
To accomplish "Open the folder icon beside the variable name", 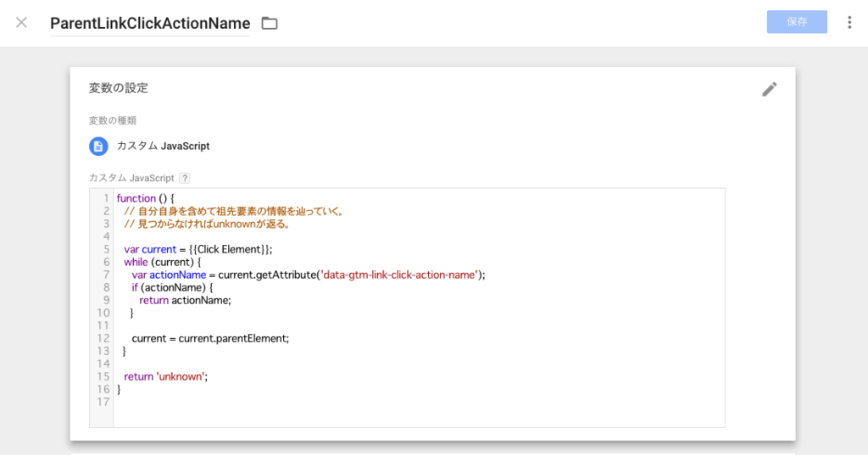I will [x=270, y=23].
